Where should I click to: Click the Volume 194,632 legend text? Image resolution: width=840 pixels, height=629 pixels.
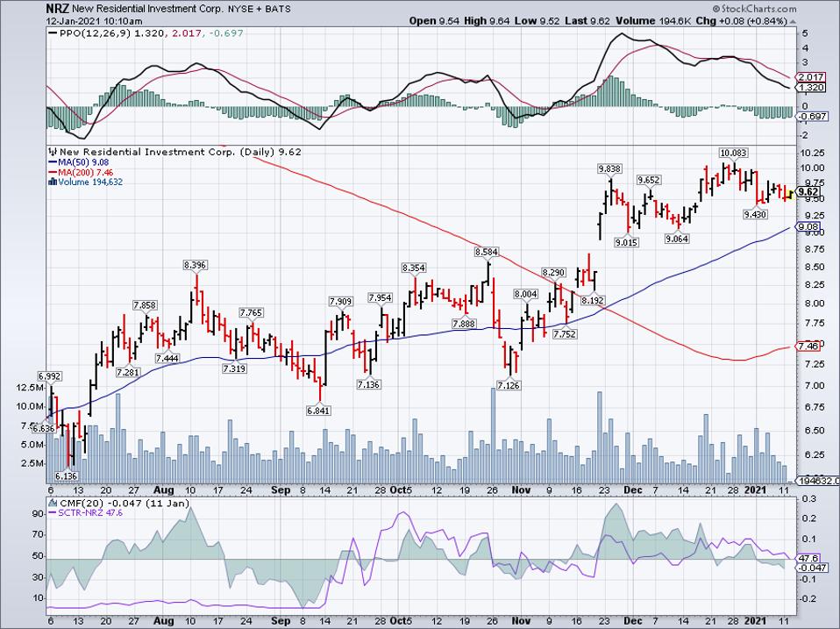(90, 182)
